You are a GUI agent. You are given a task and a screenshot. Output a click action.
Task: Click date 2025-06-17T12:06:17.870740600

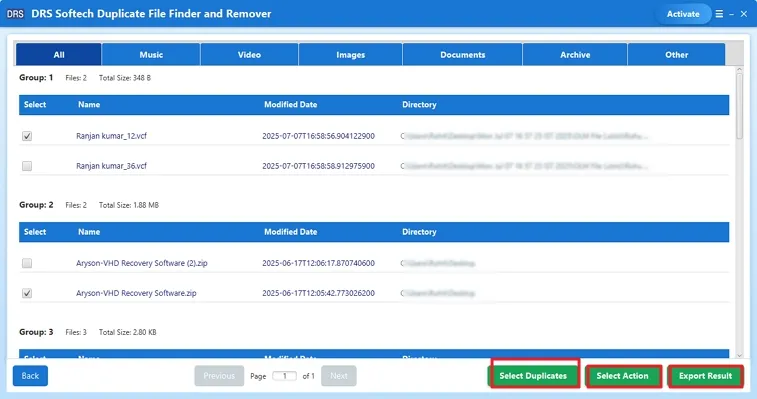(319, 263)
